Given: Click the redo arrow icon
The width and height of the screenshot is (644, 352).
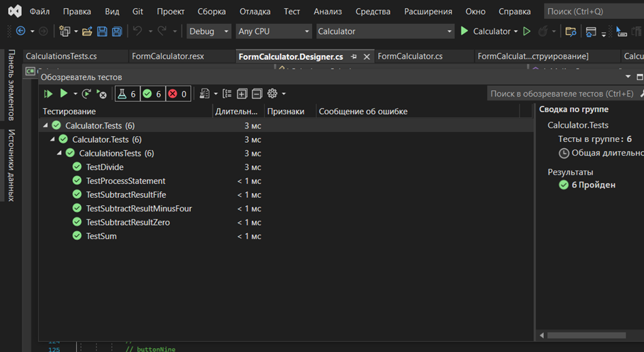Looking at the screenshot, I should coord(163,31).
